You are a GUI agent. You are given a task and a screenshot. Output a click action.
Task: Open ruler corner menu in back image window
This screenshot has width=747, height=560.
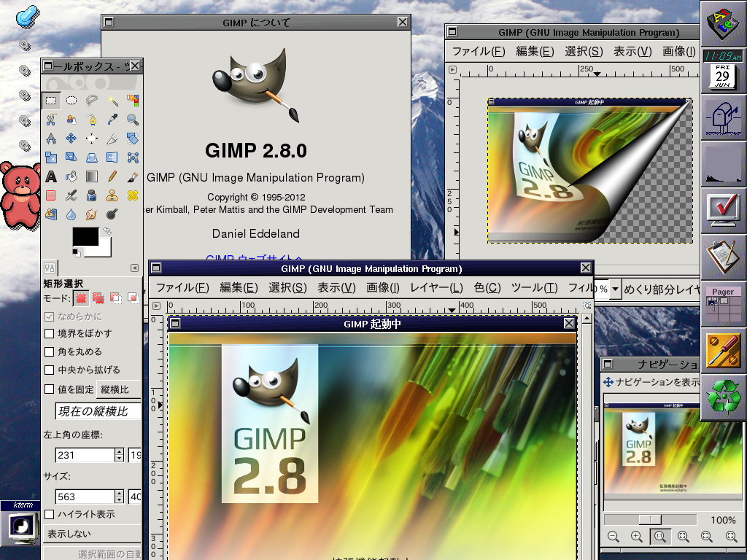coord(452,69)
